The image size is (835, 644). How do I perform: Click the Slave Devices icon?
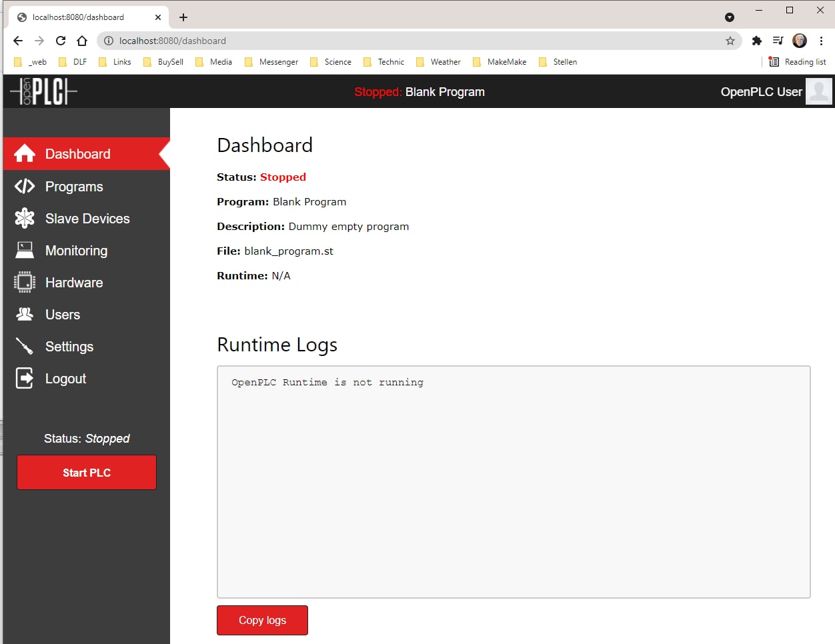point(25,218)
